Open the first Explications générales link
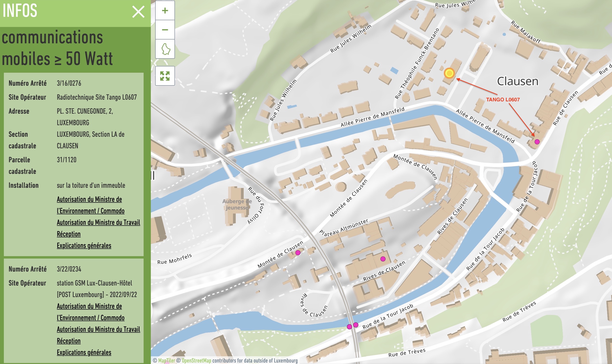Viewport: 612px width, 364px height. 84,246
